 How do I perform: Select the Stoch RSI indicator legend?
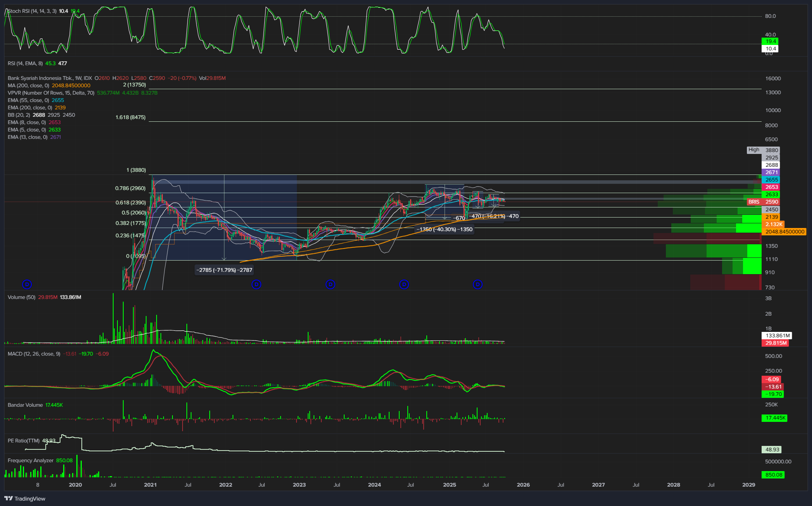[32, 11]
